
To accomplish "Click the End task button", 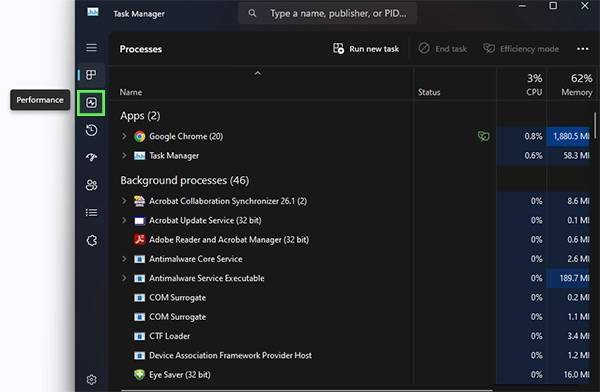I will pos(443,49).
